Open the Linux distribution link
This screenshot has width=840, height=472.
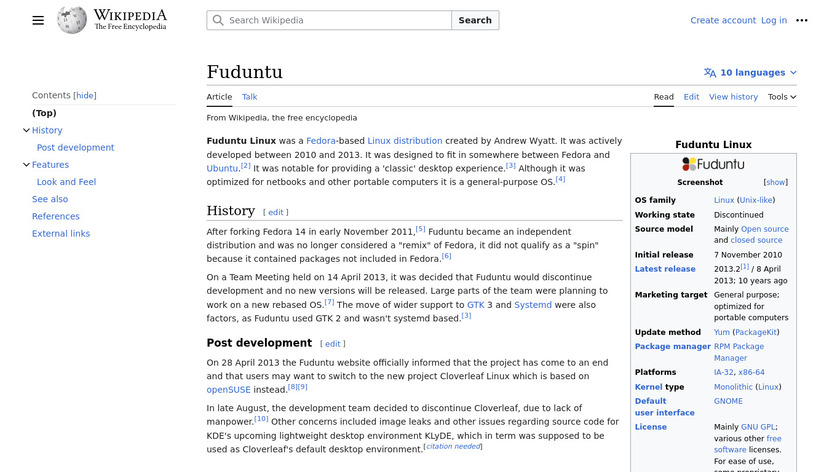click(x=405, y=141)
